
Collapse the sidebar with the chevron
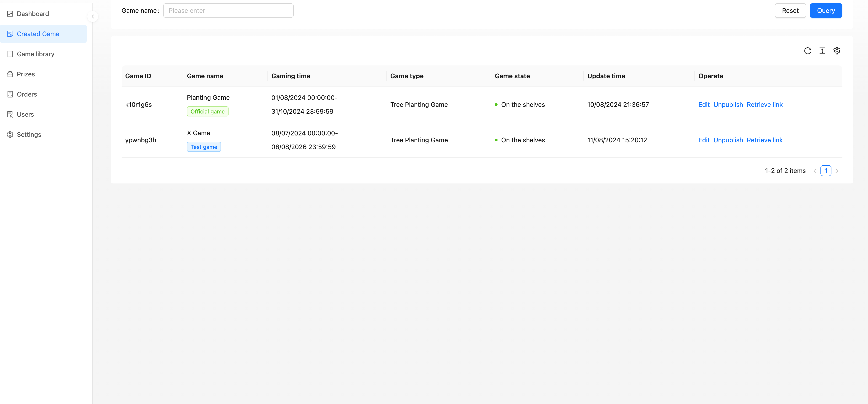[x=93, y=16]
